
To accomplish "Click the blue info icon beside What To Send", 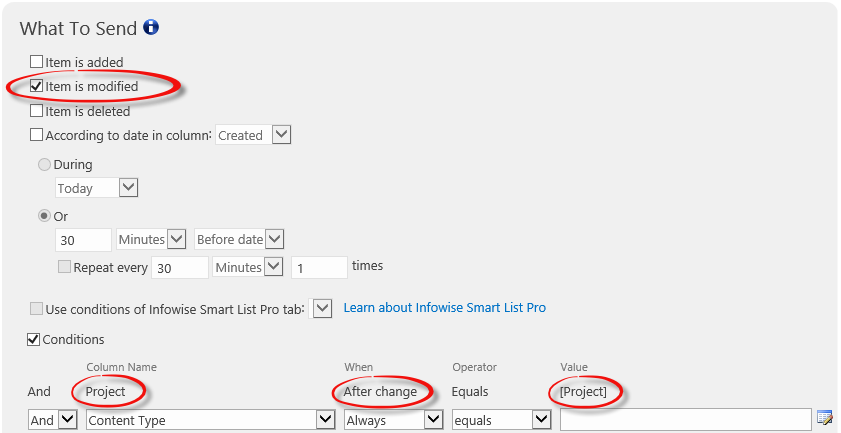I will coord(151,27).
